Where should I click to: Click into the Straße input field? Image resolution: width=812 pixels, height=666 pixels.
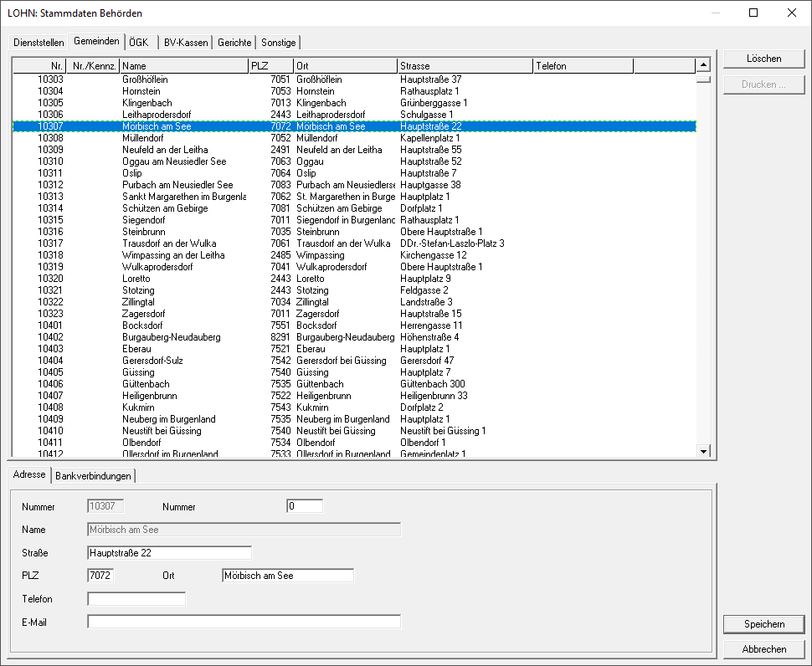169,553
